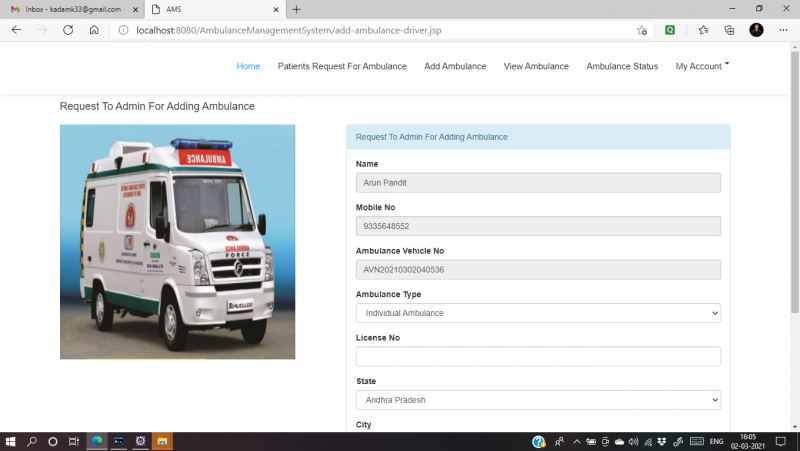View site information icon in address bar
The width and height of the screenshot is (800, 451).
pyautogui.click(x=123, y=30)
